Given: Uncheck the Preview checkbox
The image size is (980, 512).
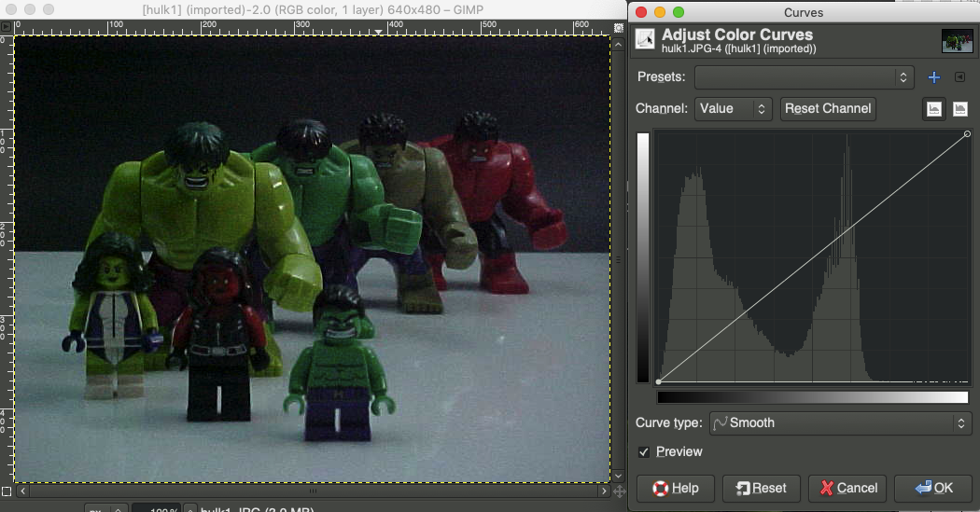Looking at the screenshot, I should point(644,452).
